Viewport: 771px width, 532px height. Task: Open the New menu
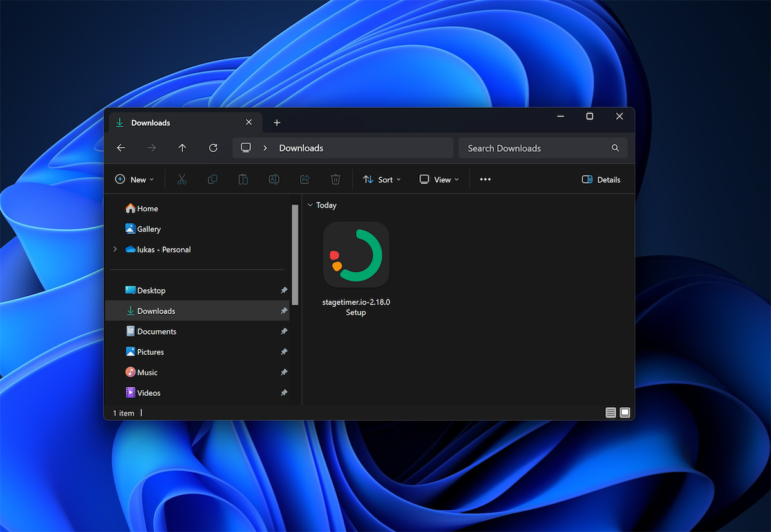point(134,179)
